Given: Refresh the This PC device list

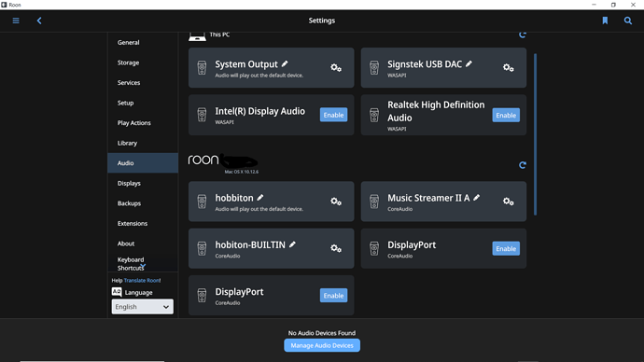Looking at the screenshot, I should [x=523, y=35].
